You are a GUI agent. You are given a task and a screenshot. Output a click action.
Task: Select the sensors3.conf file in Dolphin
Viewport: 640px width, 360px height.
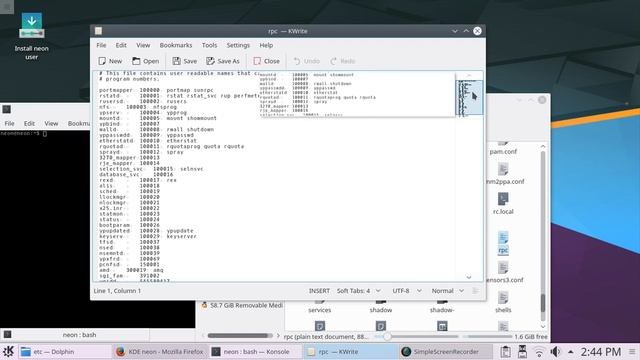[x=504, y=272]
